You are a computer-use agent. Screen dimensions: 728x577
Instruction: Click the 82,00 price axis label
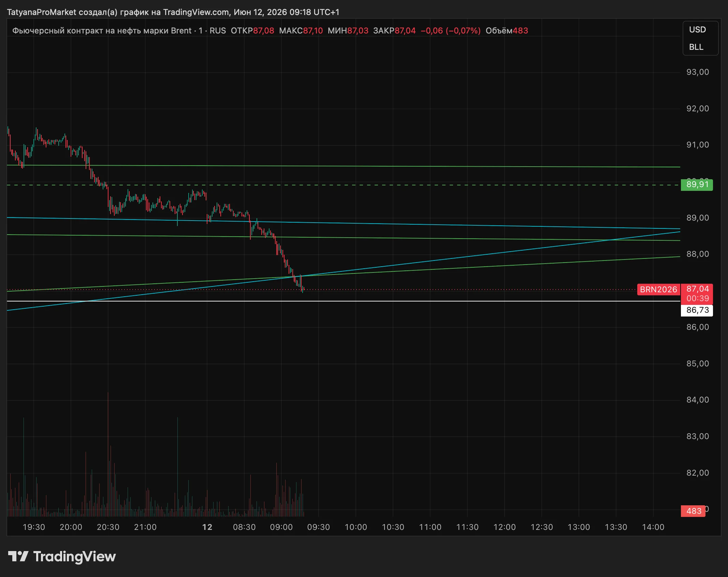pos(697,473)
